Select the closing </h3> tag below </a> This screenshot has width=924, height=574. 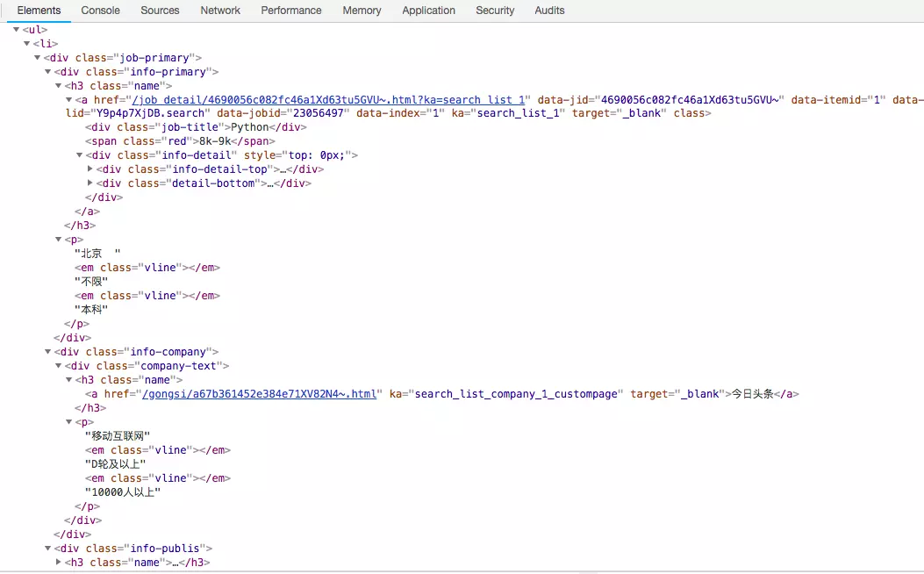click(x=80, y=225)
